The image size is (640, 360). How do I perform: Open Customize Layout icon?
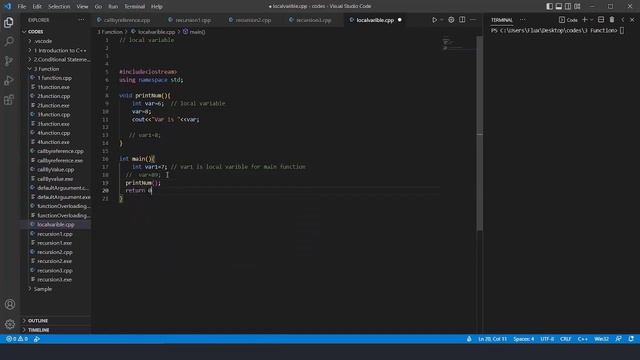click(578, 6)
